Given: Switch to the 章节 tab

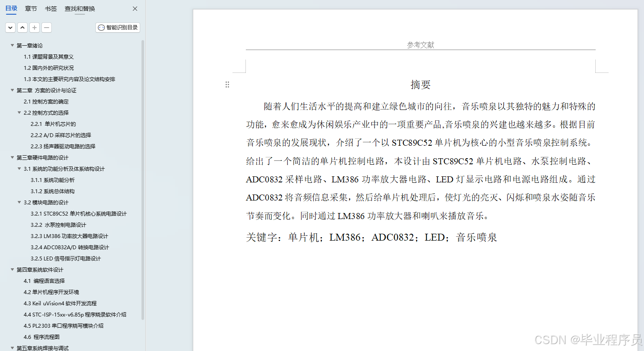Looking at the screenshot, I should tap(31, 8).
